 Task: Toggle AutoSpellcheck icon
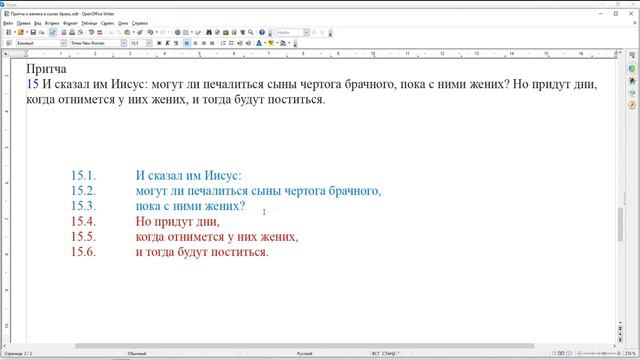pyautogui.click(x=100, y=32)
